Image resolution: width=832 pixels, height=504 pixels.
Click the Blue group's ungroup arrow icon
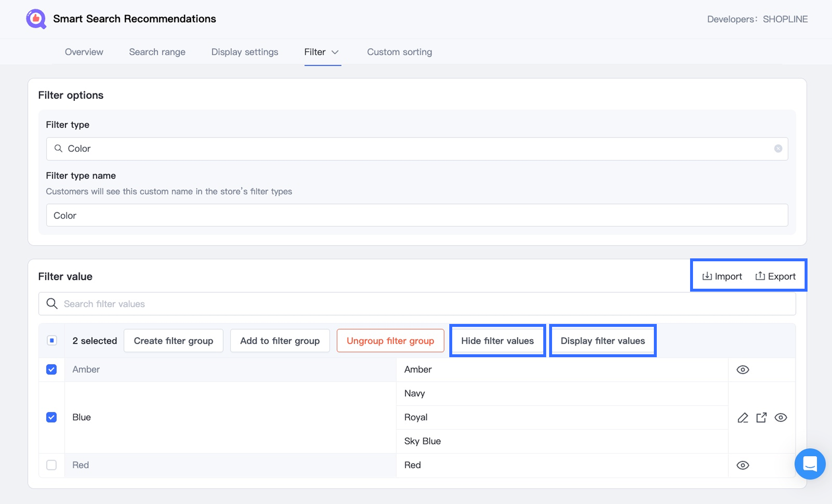pyautogui.click(x=762, y=418)
